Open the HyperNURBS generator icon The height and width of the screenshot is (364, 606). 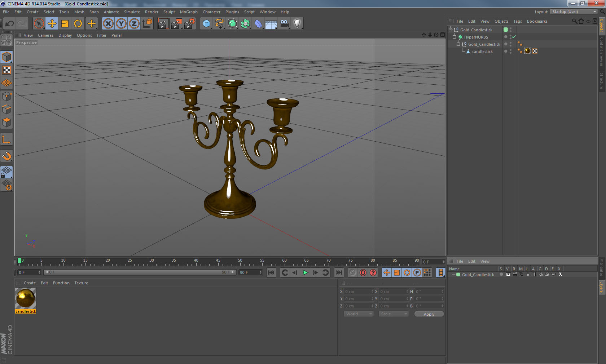pyautogui.click(x=232, y=24)
